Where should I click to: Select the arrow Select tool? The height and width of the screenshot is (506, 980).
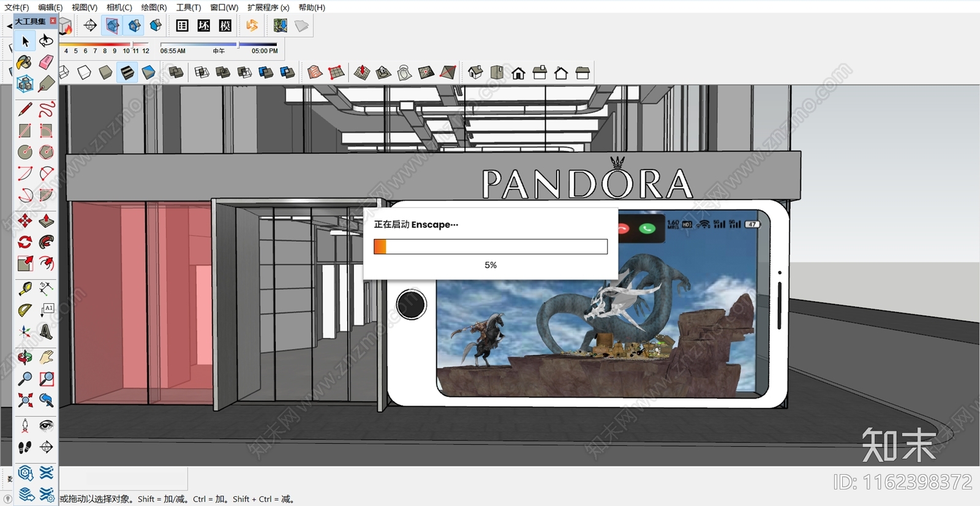[25, 41]
